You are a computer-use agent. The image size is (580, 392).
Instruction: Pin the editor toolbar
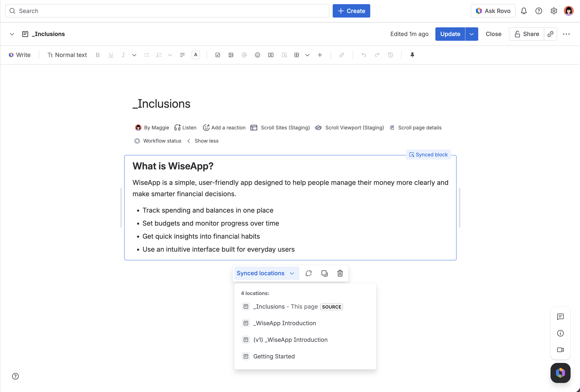(x=412, y=55)
